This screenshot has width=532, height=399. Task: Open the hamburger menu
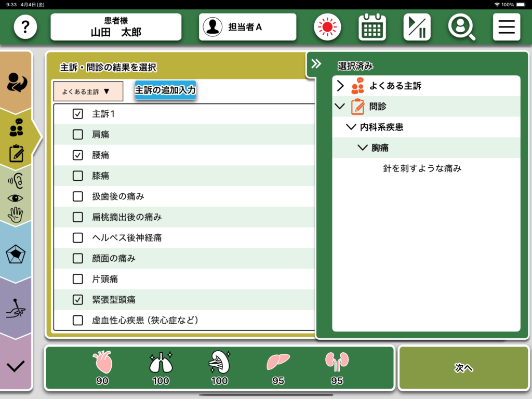tap(506, 27)
